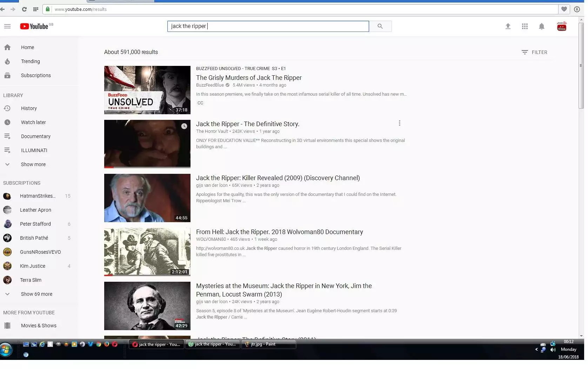
Task: Open the notifications bell
Action: click(x=542, y=26)
